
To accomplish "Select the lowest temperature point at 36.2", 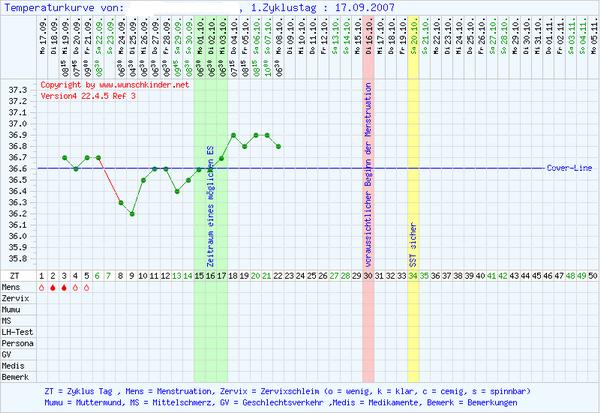I will click(x=132, y=214).
